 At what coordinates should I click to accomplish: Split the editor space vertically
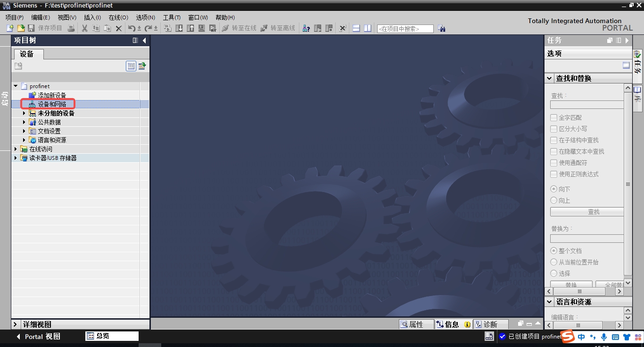tap(367, 28)
